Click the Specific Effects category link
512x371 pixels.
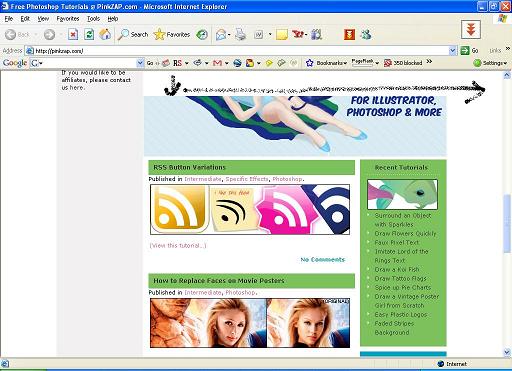(247, 179)
